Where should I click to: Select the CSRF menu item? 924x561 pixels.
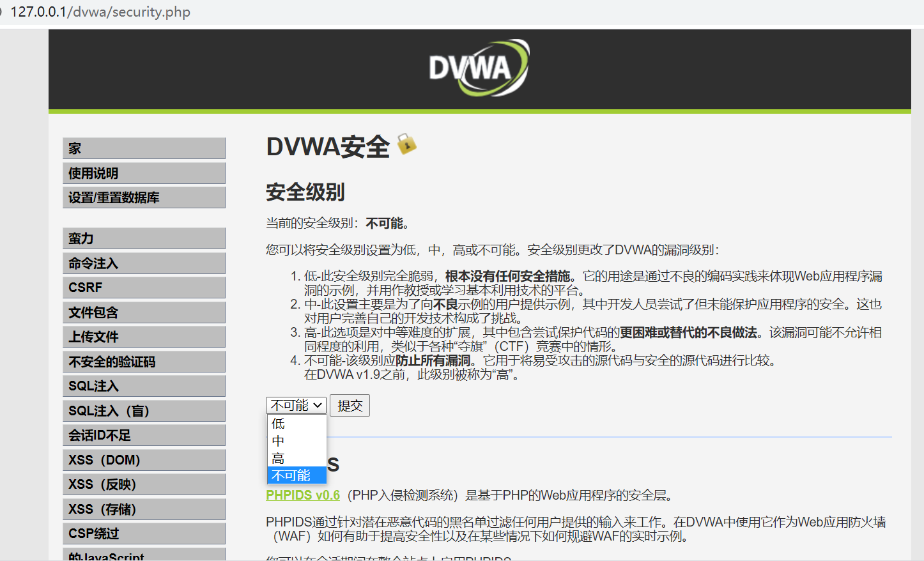(144, 288)
